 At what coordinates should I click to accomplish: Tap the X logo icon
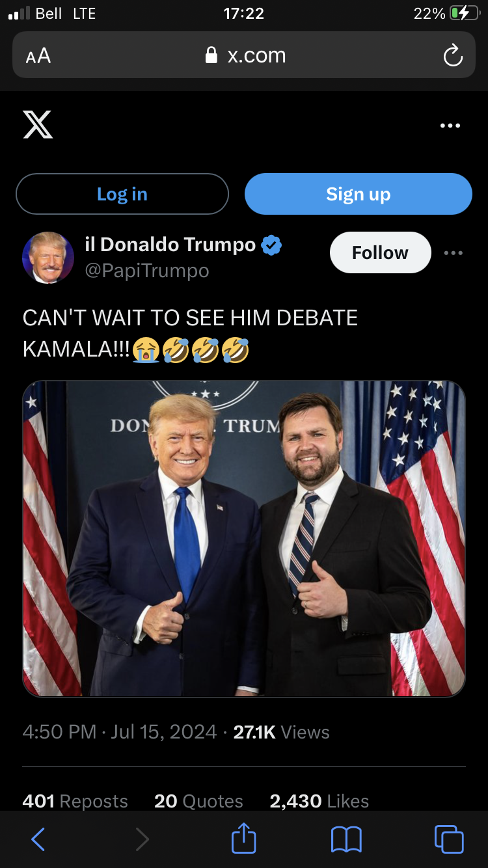click(38, 124)
